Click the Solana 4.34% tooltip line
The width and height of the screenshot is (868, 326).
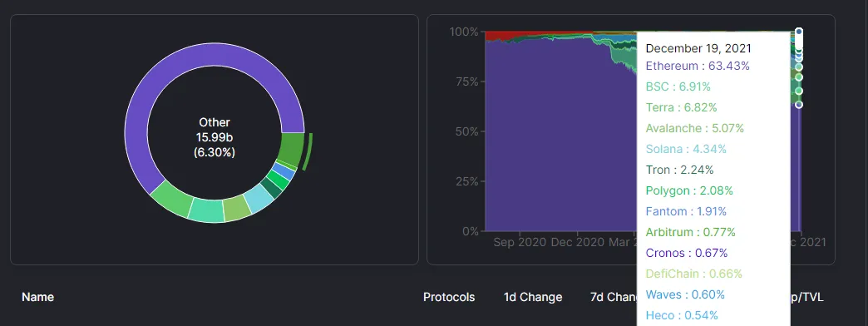tap(686, 149)
